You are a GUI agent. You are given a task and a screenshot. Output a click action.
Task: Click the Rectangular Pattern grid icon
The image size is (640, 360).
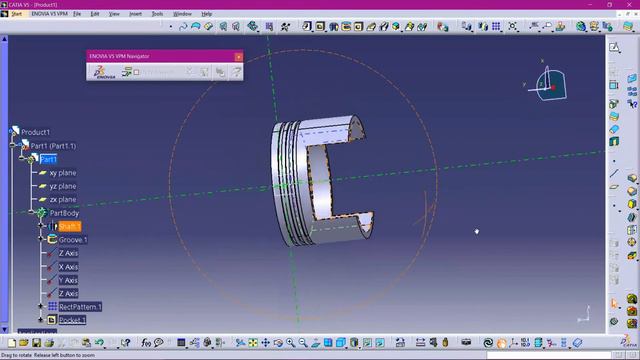(496, 27)
